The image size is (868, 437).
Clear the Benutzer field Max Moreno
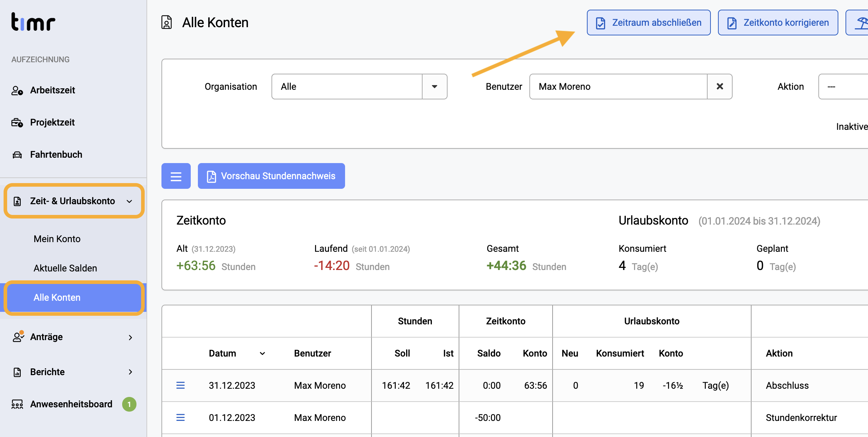(x=720, y=87)
